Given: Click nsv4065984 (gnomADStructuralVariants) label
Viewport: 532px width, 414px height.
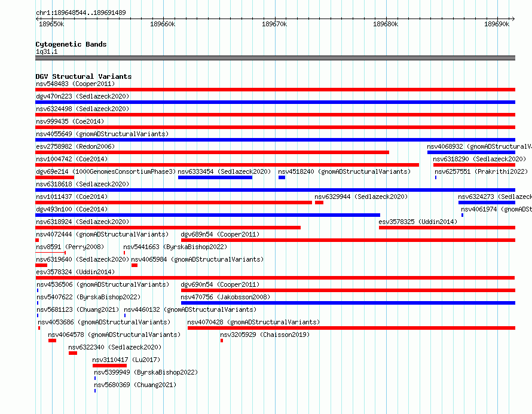Looking at the screenshot, I should coord(197,259).
